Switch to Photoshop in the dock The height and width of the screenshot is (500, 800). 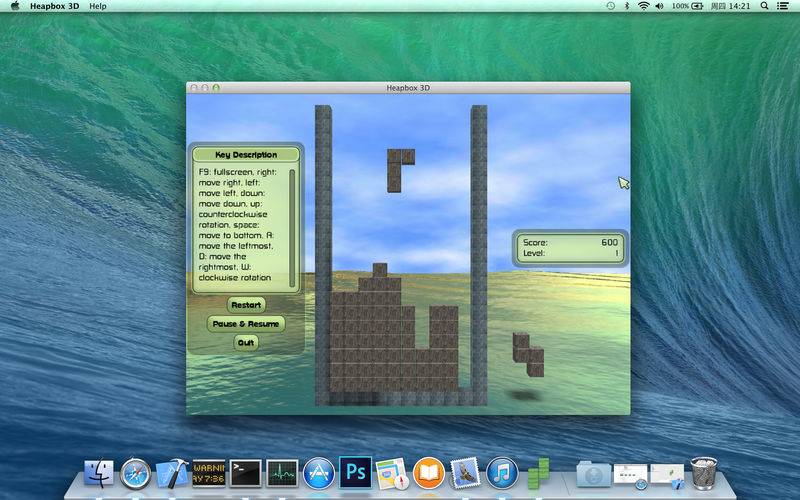pyautogui.click(x=355, y=471)
